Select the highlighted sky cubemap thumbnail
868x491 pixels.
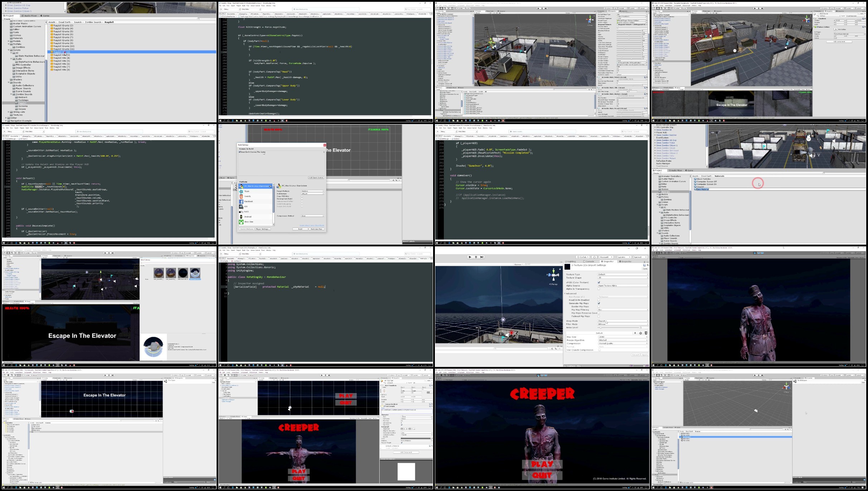(x=195, y=273)
